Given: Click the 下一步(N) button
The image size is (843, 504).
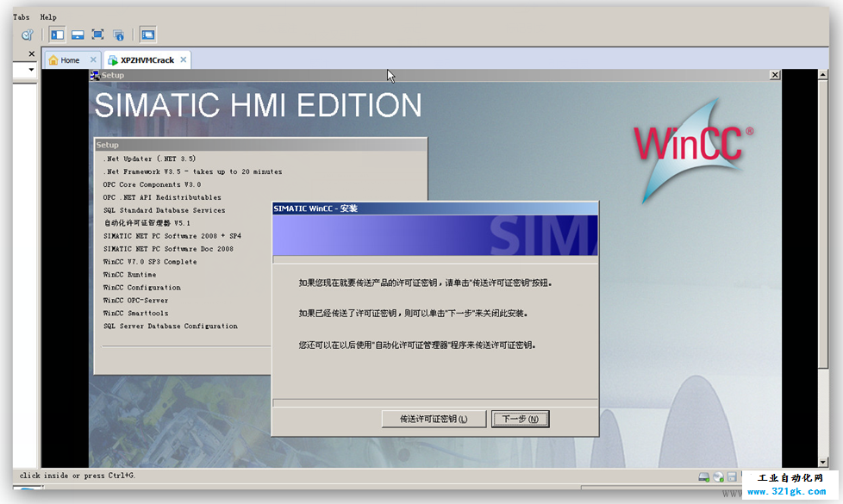Looking at the screenshot, I should click(x=520, y=419).
